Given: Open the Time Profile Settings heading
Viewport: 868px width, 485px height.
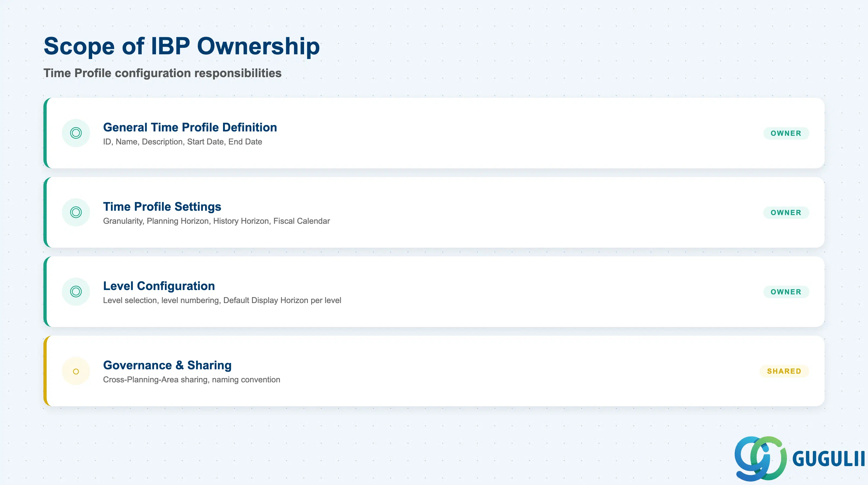Looking at the screenshot, I should [x=162, y=206].
